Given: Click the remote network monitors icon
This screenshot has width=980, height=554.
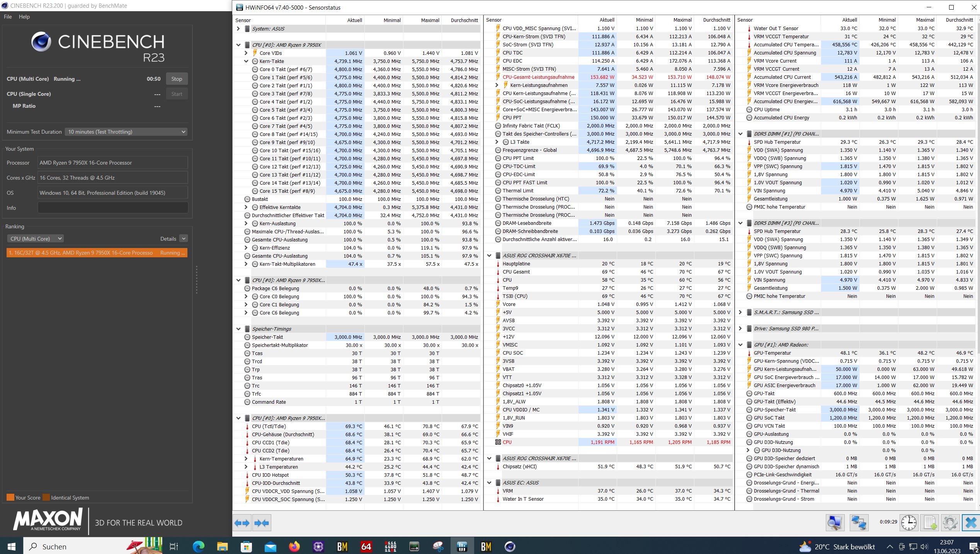Looking at the screenshot, I should 859,523.
